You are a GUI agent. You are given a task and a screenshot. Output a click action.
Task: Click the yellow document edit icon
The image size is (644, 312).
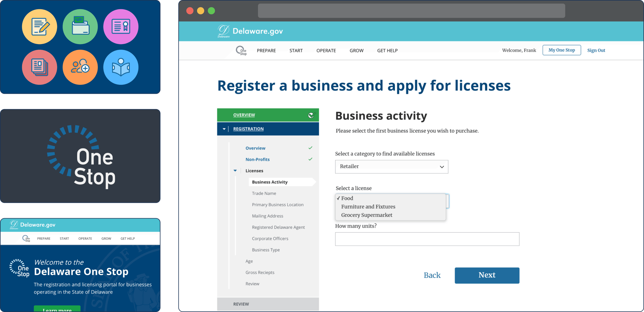coord(40,27)
